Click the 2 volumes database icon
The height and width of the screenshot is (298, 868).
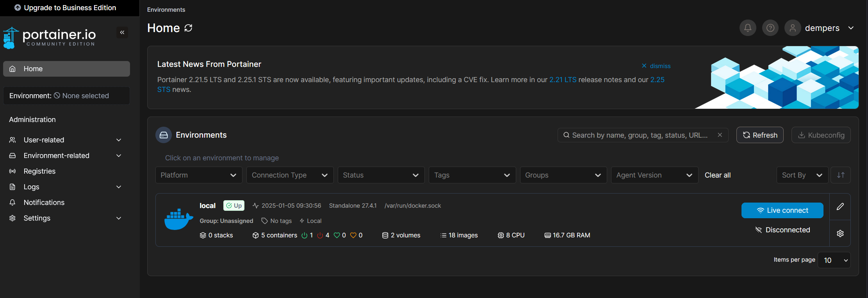coord(385,235)
